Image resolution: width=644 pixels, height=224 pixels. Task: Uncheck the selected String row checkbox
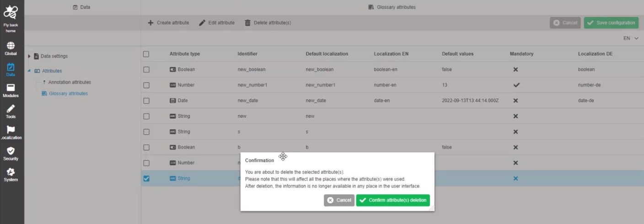pyautogui.click(x=146, y=179)
